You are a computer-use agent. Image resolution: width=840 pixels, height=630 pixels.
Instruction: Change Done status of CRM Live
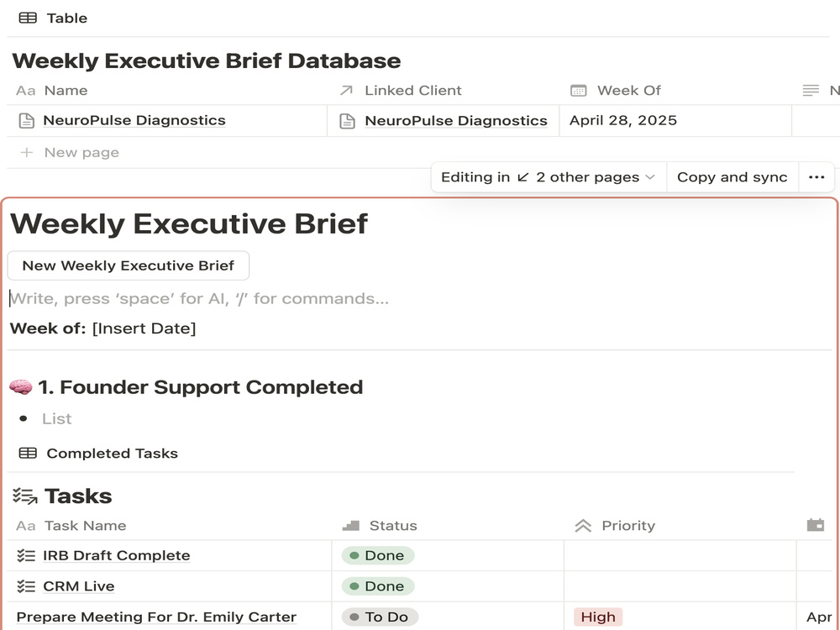(x=378, y=586)
